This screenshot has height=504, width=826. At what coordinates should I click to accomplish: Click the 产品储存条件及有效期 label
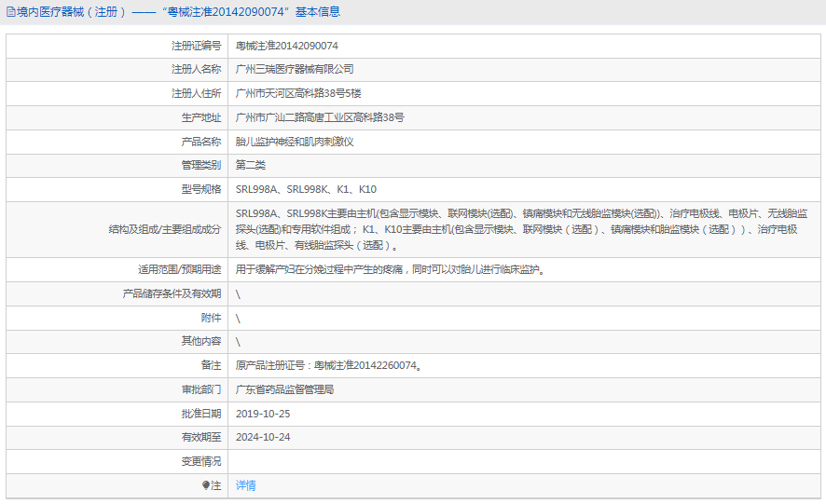coord(172,293)
